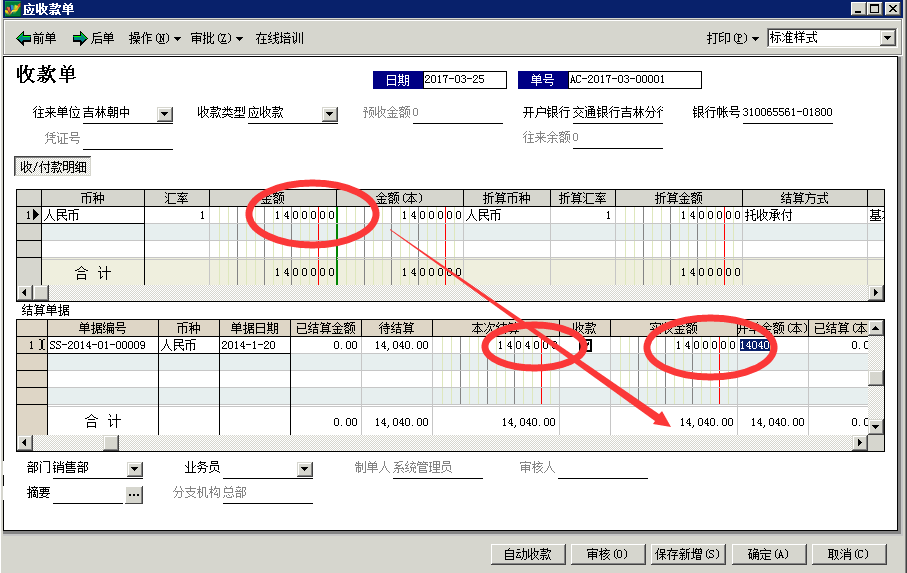Click the 制单人 系统管理员 field
907x573 pixels.
coord(437,468)
